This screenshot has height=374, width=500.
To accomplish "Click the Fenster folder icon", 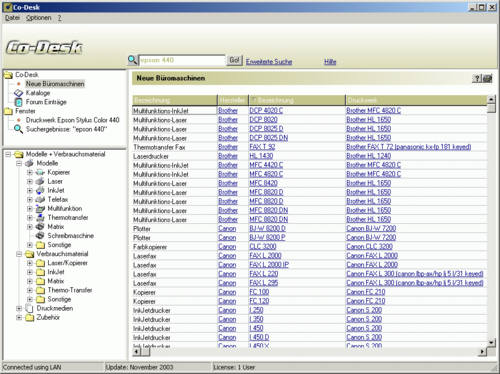I will pyautogui.click(x=8, y=111).
